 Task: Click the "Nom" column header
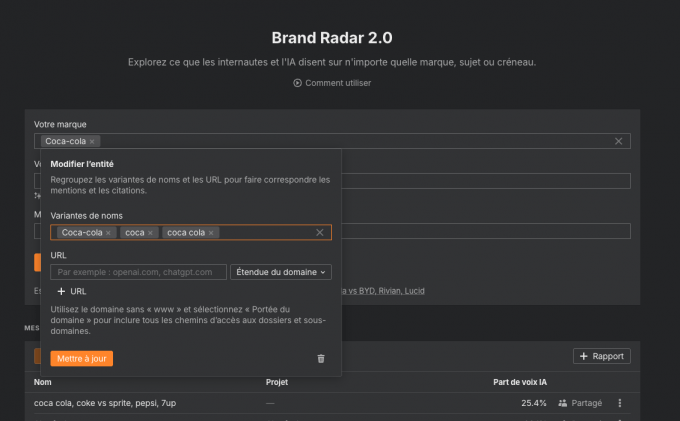point(42,382)
